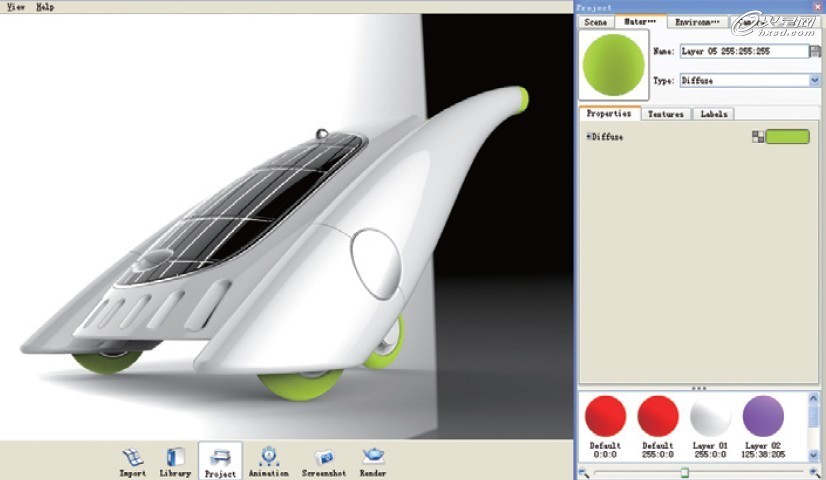This screenshot has width=826, height=480.
Task: Expand the Diffuse property tree item
Action: tap(588, 137)
